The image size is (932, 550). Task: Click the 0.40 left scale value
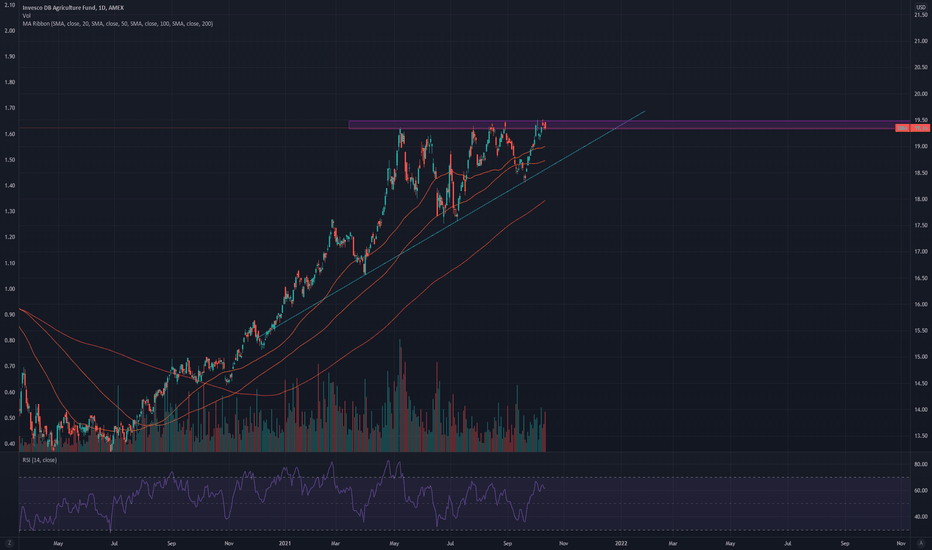(x=10, y=444)
